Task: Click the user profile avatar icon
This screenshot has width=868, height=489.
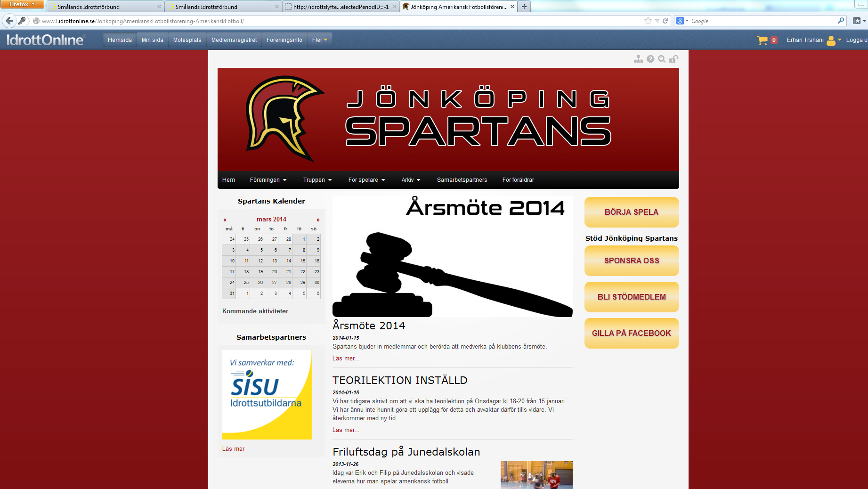Action: pyautogui.click(x=831, y=41)
